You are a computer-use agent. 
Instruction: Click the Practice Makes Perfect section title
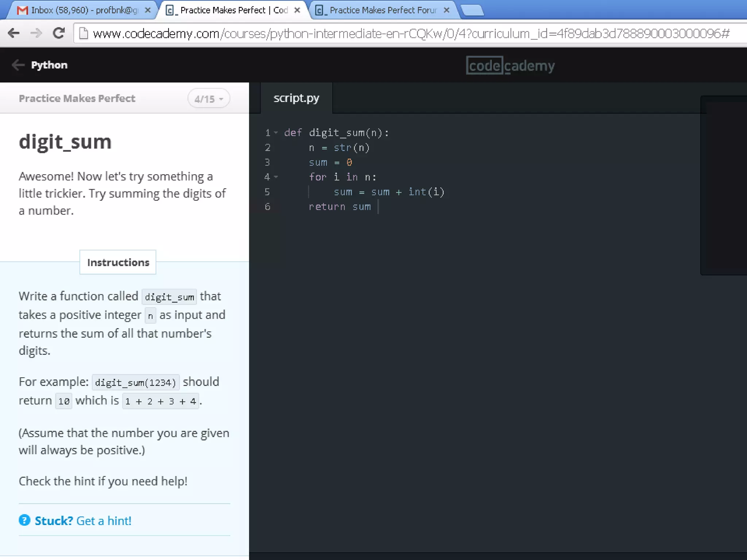[x=77, y=98]
